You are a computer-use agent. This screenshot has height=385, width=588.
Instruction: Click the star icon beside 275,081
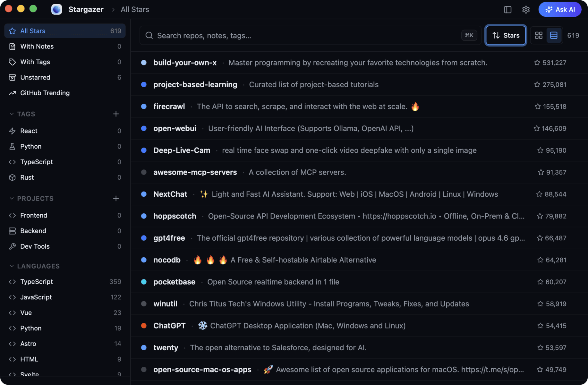click(537, 84)
